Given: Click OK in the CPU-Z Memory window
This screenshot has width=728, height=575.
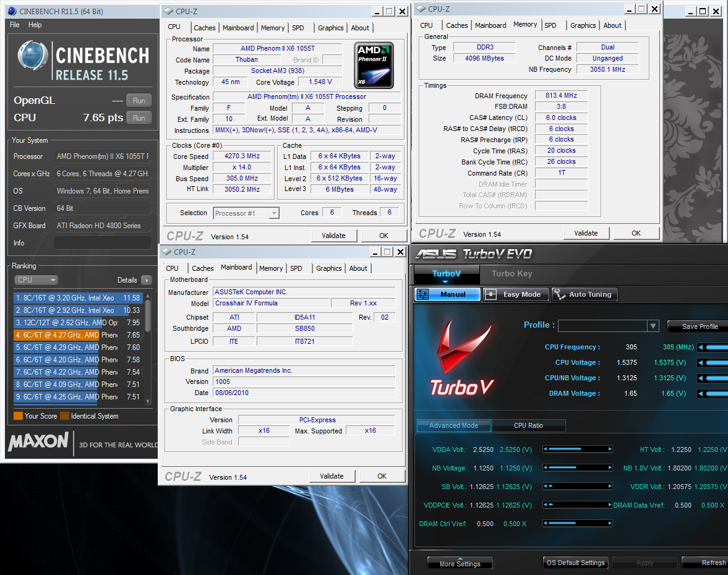Looking at the screenshot, I should pyautogui.click(x=636, y=234).
